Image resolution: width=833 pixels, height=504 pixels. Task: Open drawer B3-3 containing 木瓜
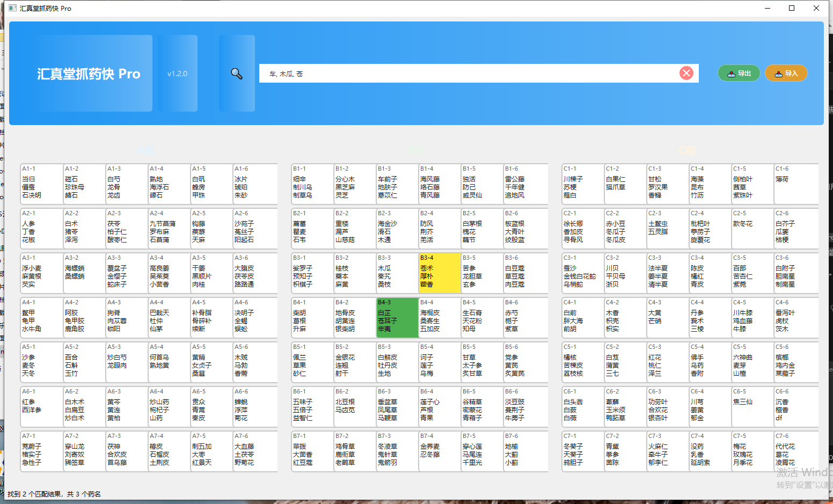[397, 273]
